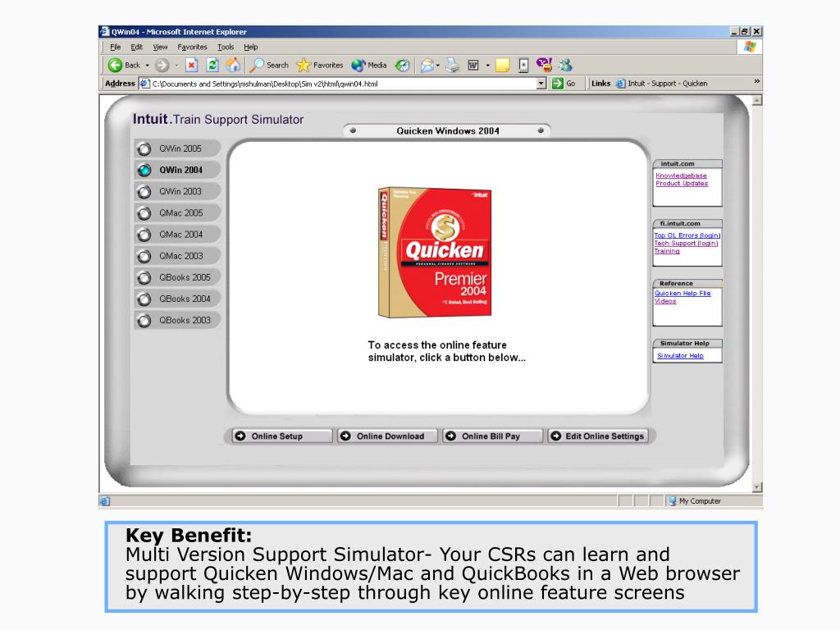The width and height of the screenshot is (840, 630).
Task: Open the Knowledgebase link
Action: (x=681, y=176)
